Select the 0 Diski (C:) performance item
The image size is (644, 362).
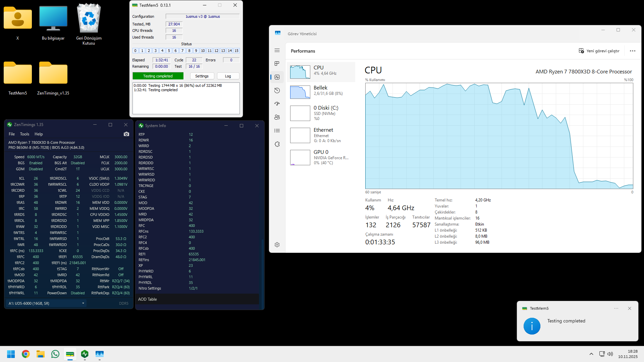[321, 113]
